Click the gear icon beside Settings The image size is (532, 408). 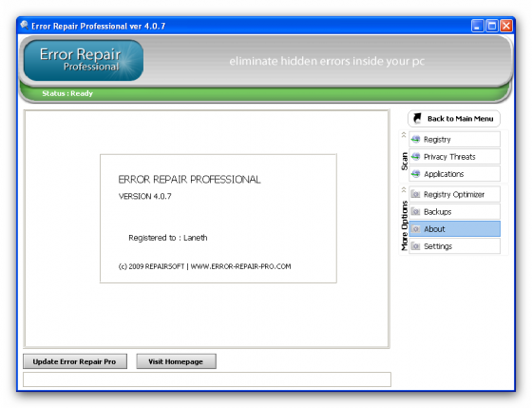pos(416,246)
